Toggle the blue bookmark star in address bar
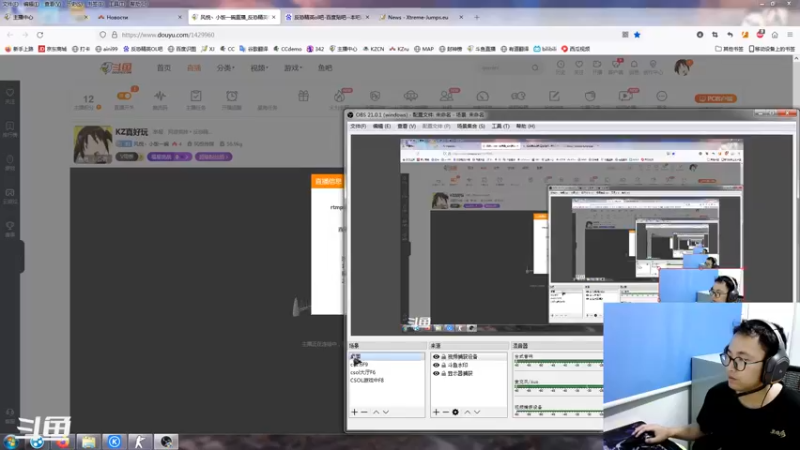800x450 pixels. coord(637,35)
